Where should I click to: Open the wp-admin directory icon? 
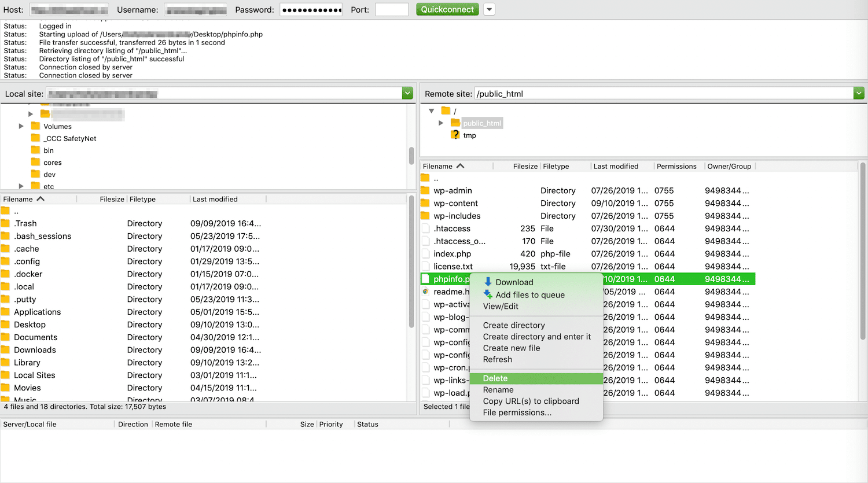tap(426, 190)
